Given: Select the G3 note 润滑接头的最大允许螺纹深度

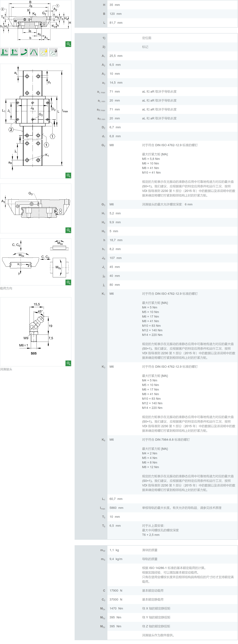Looking at the screenshot, I should (x=163, y=205).
